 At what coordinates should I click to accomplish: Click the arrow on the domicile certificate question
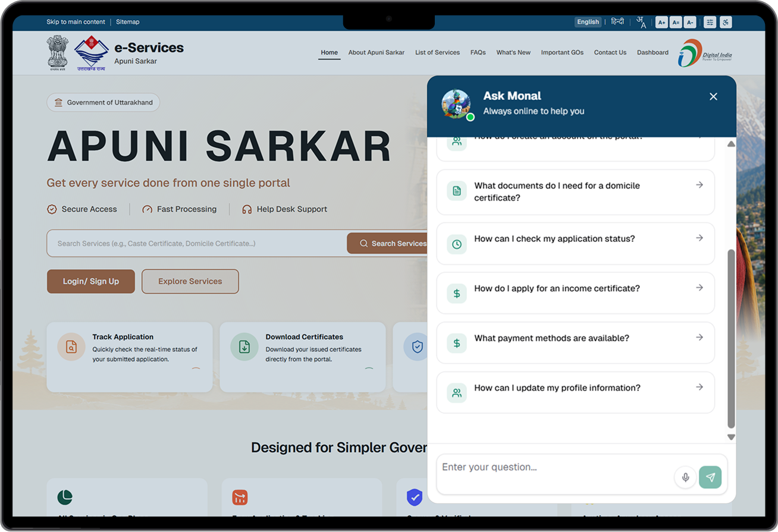coord(699,185)
